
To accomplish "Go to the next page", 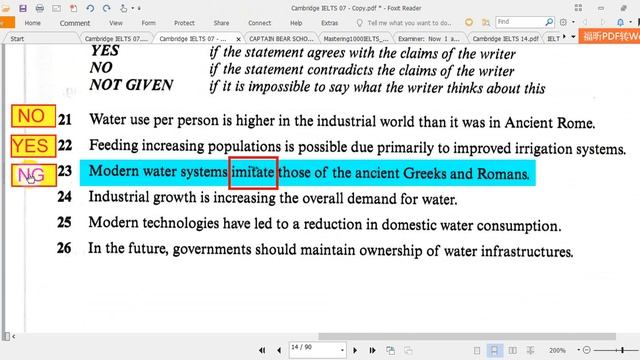I will coord(355,350).
